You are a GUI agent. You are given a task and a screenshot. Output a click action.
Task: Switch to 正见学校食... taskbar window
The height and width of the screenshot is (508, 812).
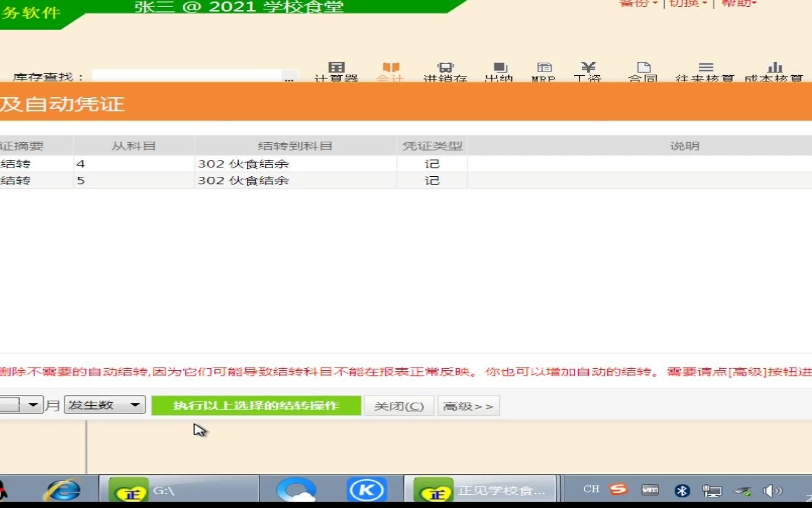click(x=479, y=490)
